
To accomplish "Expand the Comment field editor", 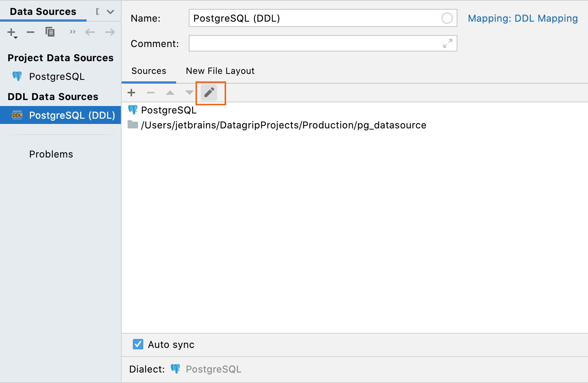I will [x=448, y=44].
